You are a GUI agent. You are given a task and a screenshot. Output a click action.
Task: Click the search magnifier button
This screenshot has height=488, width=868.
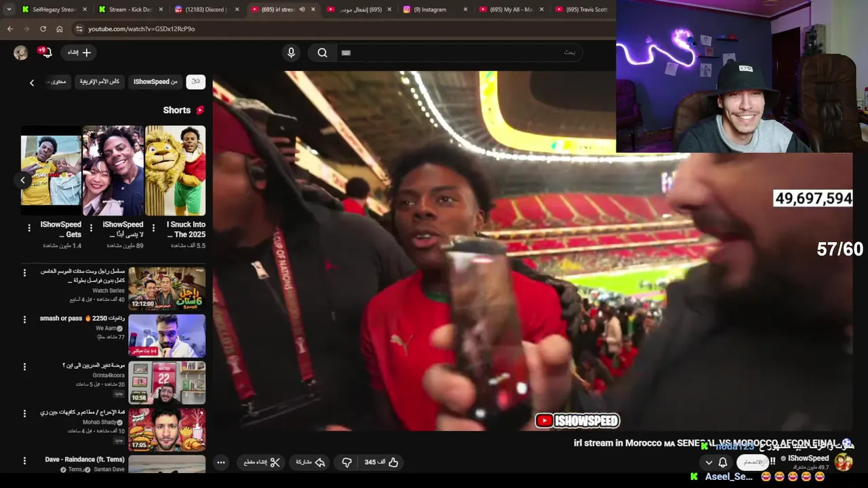point(322,52)
